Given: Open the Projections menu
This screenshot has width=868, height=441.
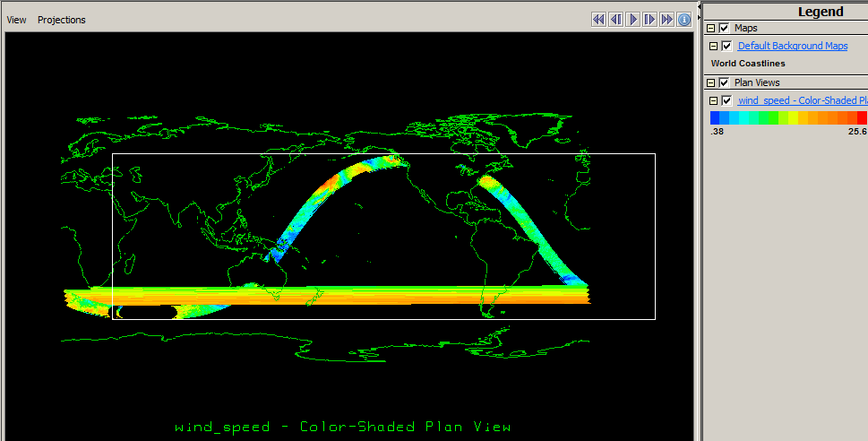Looking at the screenshot, I should (62, 20).
